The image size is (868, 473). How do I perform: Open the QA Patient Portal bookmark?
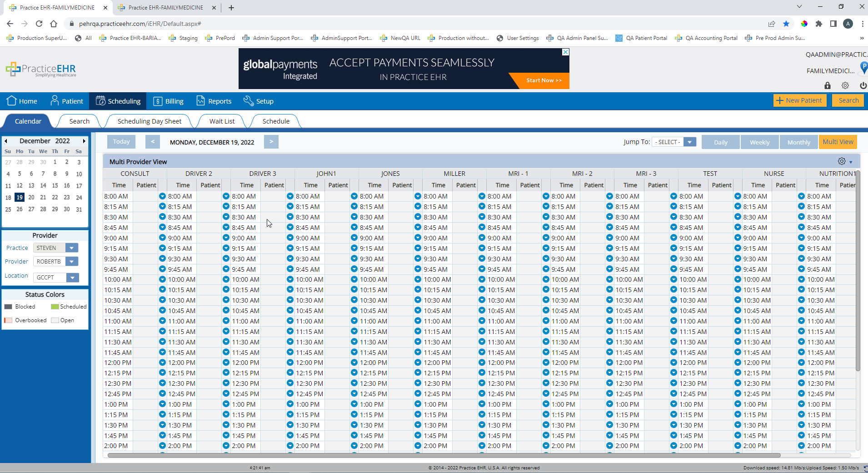click(641, 38)
